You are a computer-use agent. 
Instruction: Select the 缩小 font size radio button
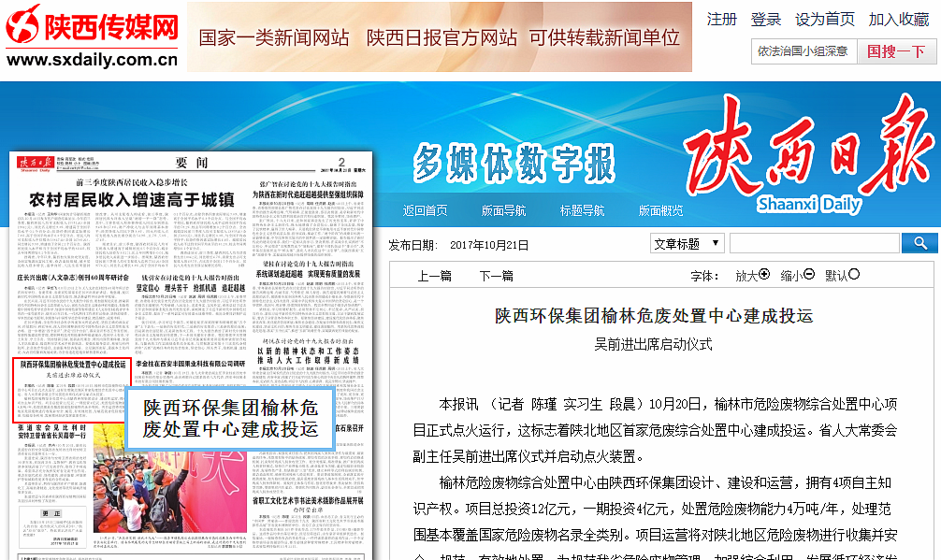(x=809, y=275)
